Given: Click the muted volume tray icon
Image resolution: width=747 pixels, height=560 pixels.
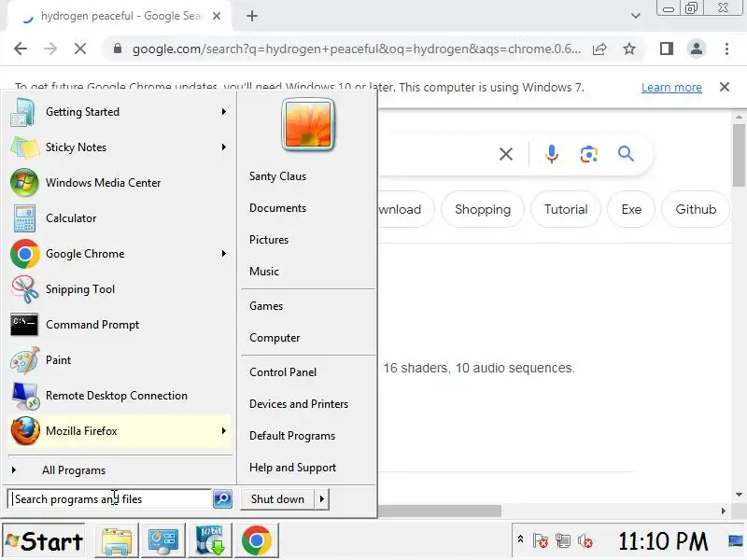Looking at the screenshot, I should (x=585, y=541).
